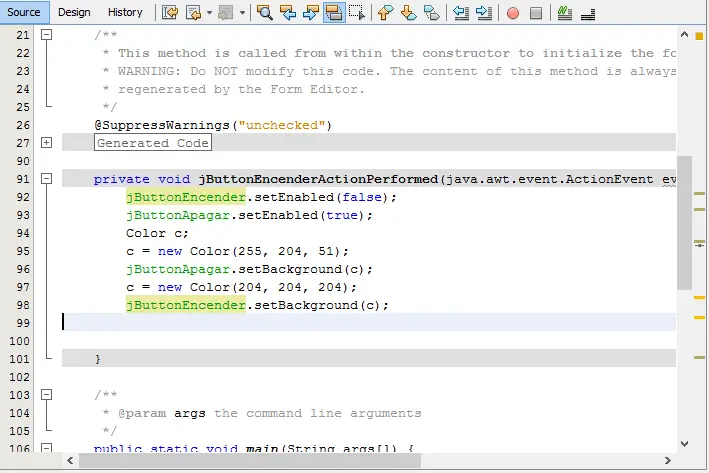This screenshot has height=473, width=709.
Task: Toggle Highlight Search button
Action: click(x=334, y=13)
